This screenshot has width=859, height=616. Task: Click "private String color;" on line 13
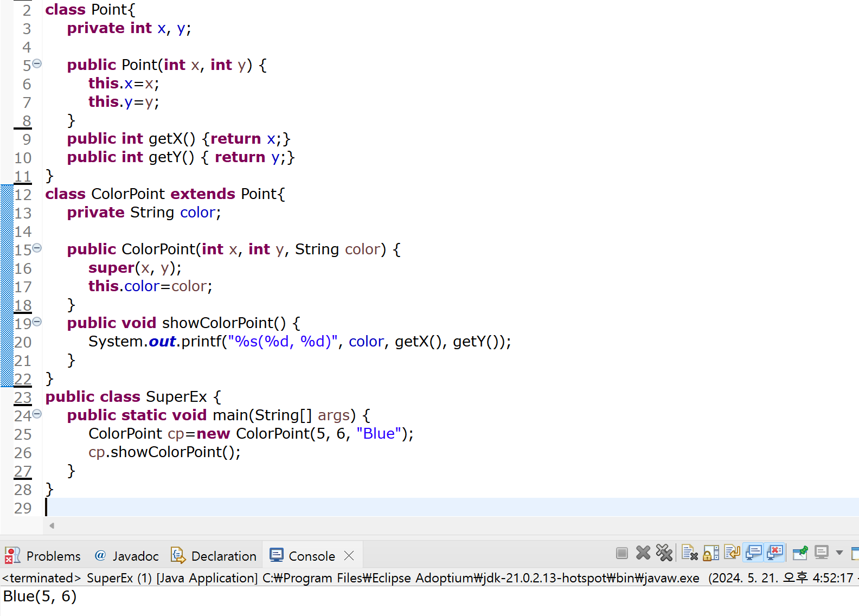(144, 213)
